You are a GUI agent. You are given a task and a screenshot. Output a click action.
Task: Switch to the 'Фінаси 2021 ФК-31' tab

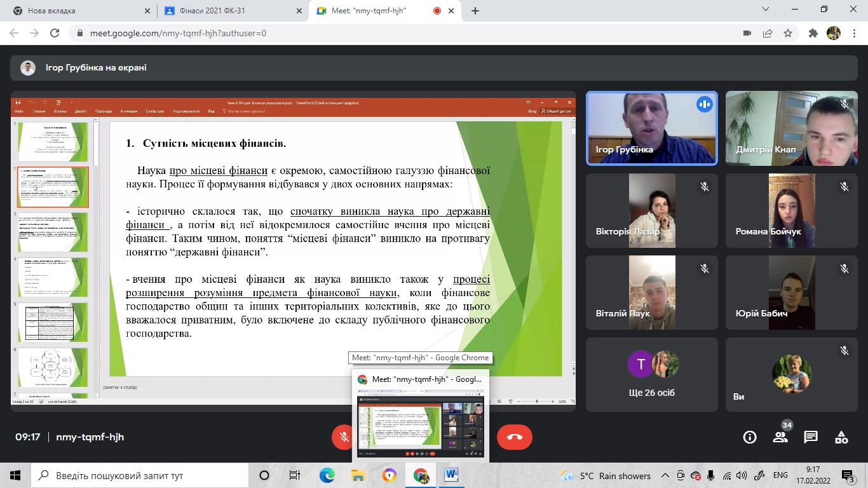[x=231, y=11]
